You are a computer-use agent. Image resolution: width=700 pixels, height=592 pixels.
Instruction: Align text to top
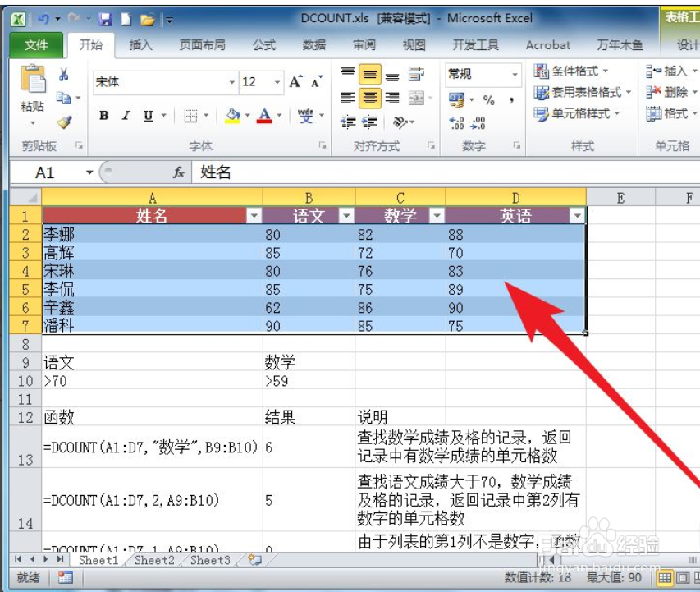[x=348, y=74]
